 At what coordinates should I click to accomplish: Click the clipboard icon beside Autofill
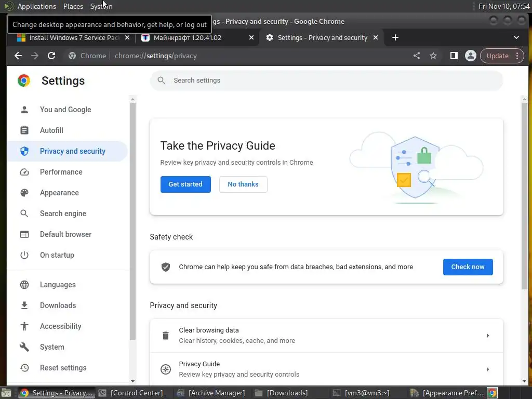coord(24,130)
